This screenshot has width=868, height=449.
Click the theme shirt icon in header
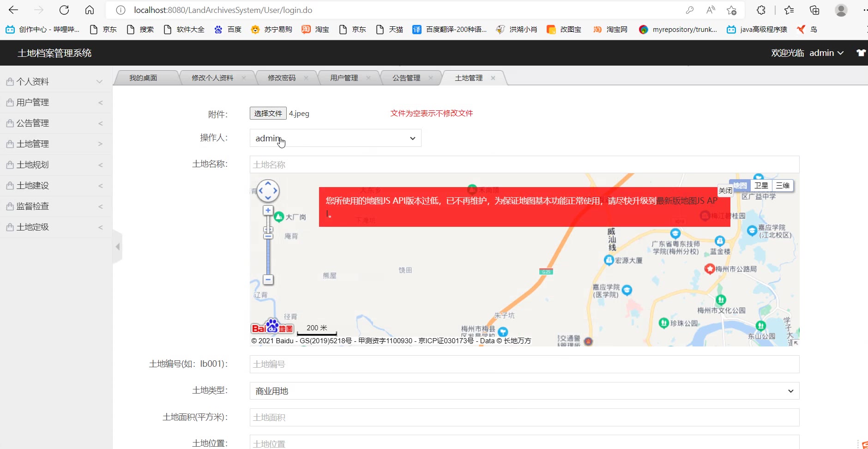861,53
